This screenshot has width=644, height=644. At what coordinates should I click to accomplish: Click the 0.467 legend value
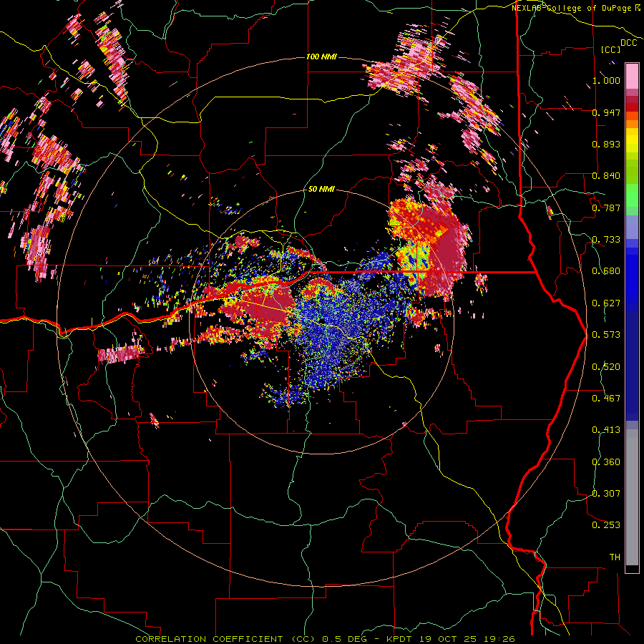click(x=606, y=399)
